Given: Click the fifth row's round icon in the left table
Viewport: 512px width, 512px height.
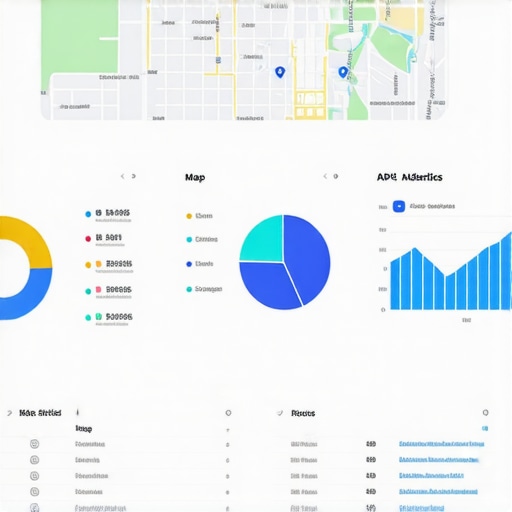Looking at the screenshot, I should pyautogui.click(x=34, y=508).
